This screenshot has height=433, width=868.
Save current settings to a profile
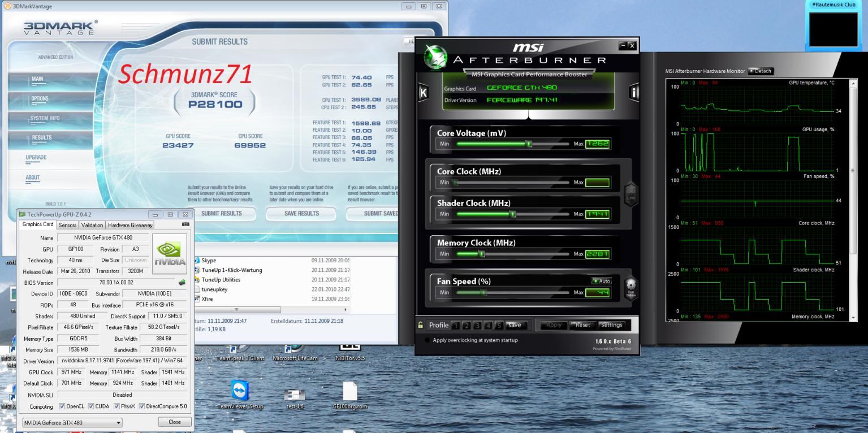(x=516, y=325)
